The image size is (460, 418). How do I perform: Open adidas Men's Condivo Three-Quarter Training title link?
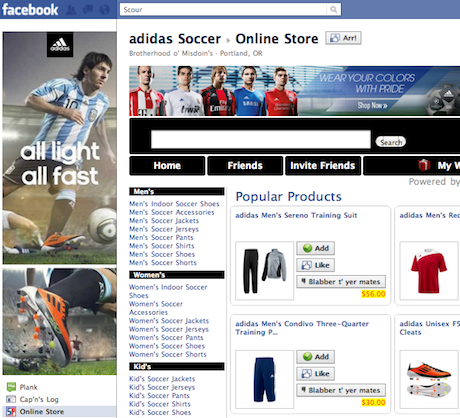pyautogui.click(x=302, y=328)
